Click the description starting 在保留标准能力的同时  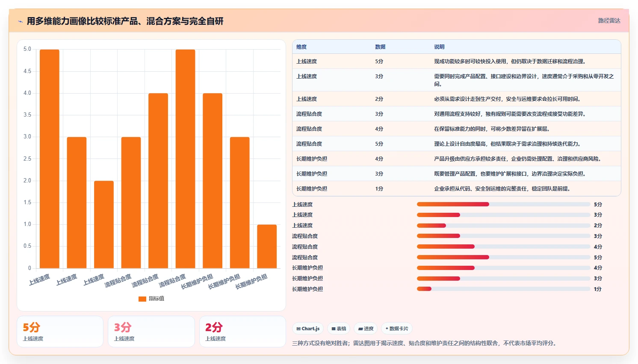tap(492, 129)
